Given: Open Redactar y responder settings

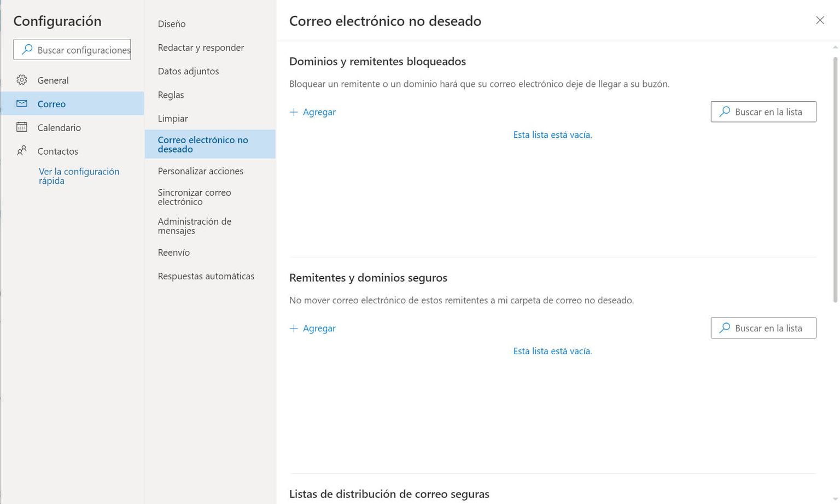Looking at the screenshot, I should pyautogui.click(x=210, y=48).
